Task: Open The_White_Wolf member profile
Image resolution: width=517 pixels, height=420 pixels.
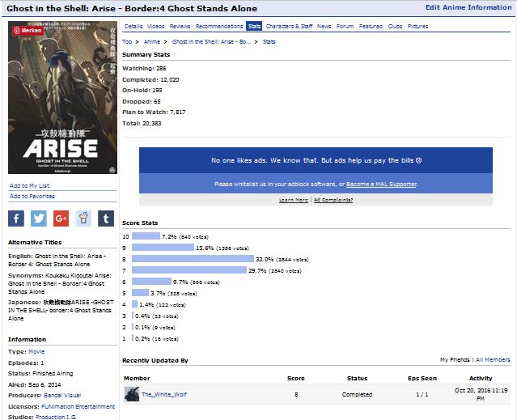Action: [x=164, y=394]
